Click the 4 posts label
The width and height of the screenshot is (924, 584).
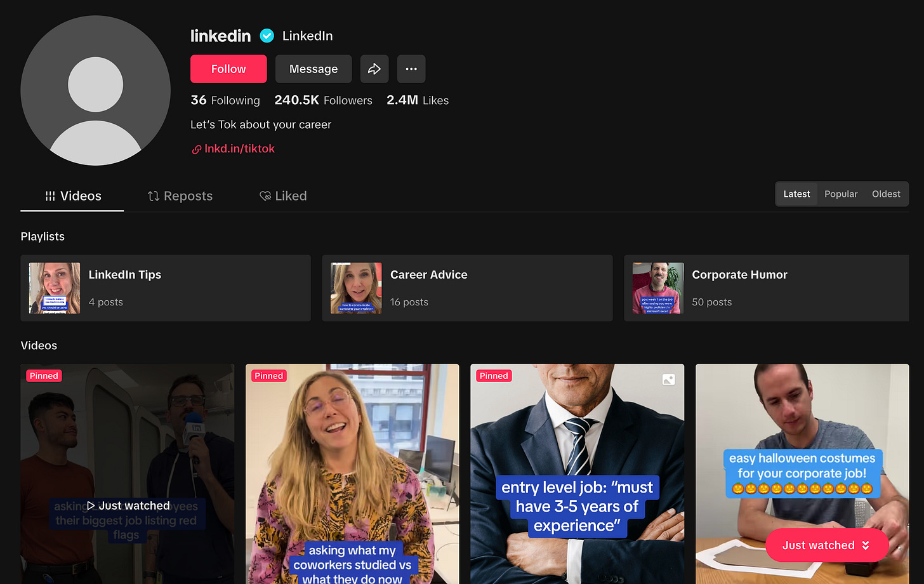click(x=106, y=302)
